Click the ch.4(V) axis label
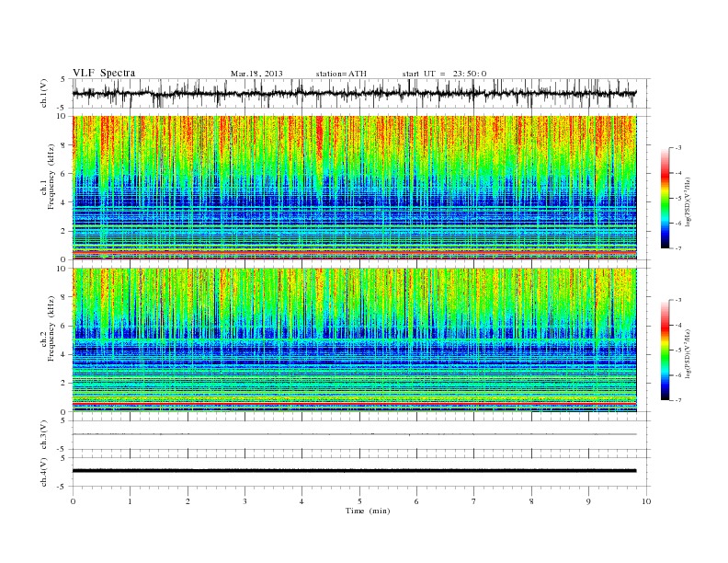 coord(44,472)
